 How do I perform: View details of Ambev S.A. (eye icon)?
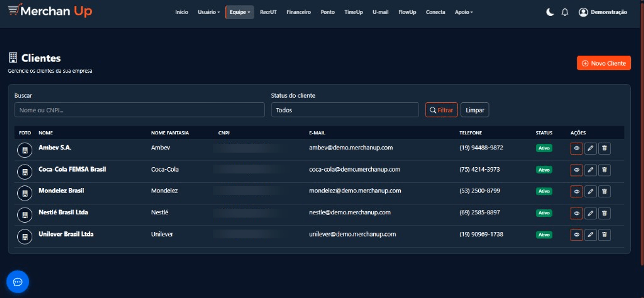(x=576, y=148)
